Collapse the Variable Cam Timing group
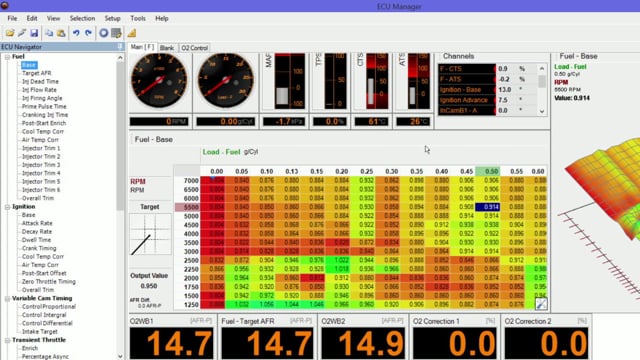640x360 pixels. pyautogui.click(x=7, y=298)
